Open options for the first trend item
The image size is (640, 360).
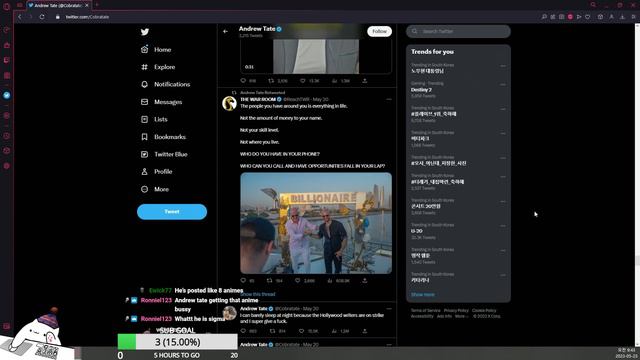coord(503,66)
